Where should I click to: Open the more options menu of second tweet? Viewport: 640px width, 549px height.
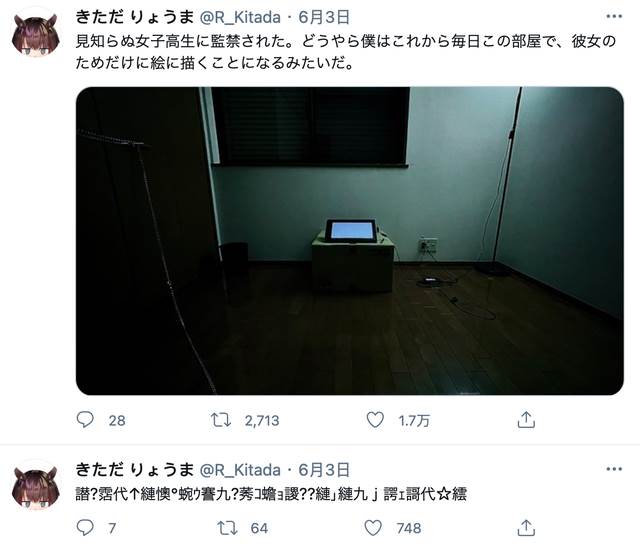(614, 469)
